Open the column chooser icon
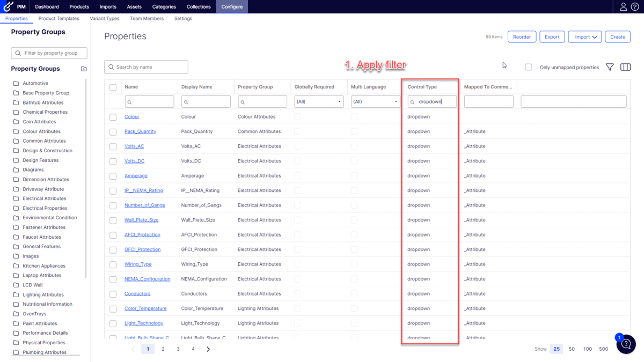The image size is (644, 362). click(x=625, y=67)
